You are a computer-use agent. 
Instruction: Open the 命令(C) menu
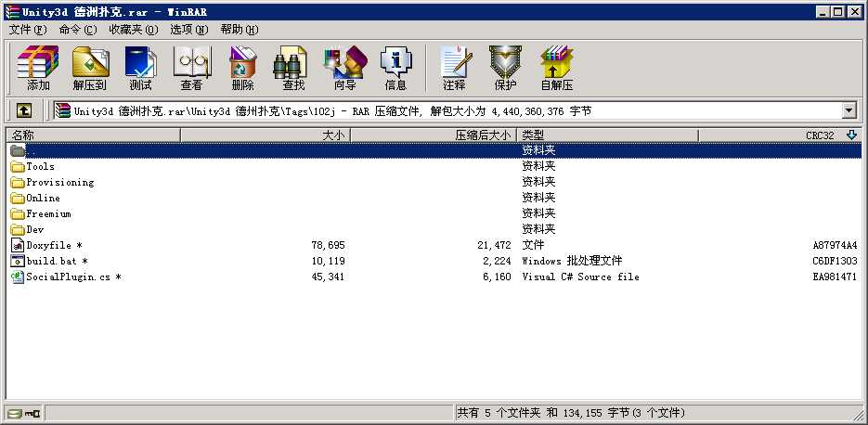77,30
